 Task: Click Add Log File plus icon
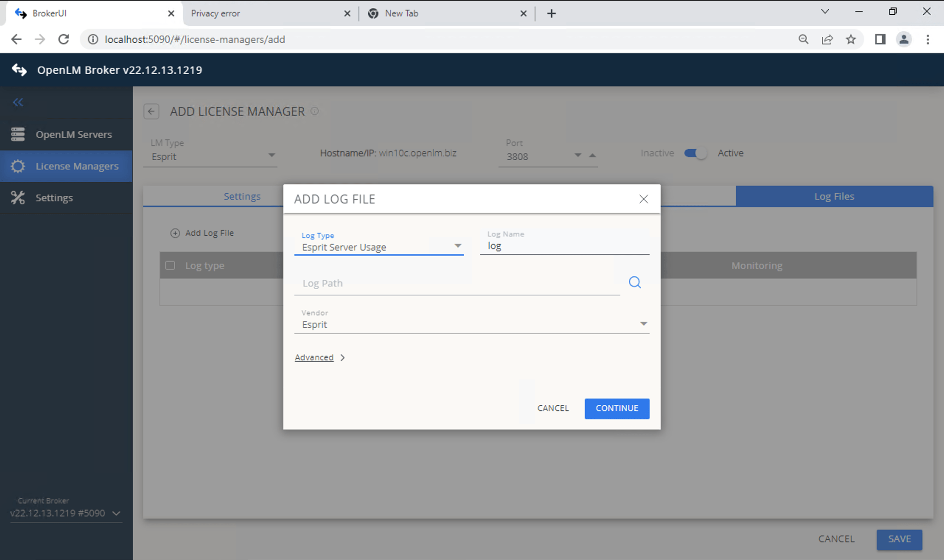point(175,233)
